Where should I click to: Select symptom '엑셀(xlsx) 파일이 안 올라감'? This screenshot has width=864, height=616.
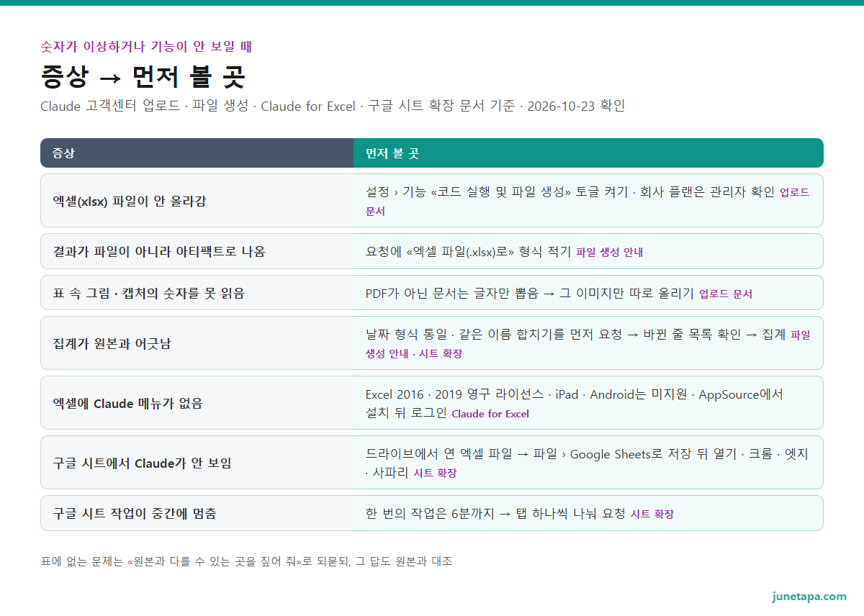click(x=130, y=201)
